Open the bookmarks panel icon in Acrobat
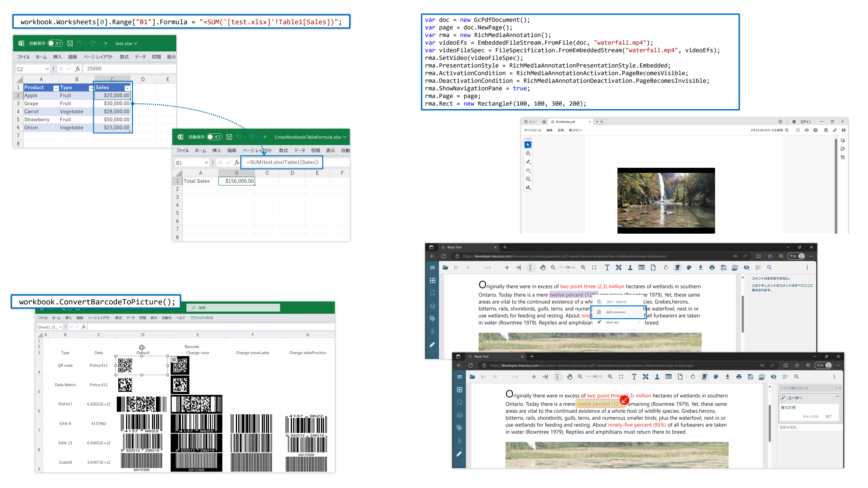Screen dimensions: 868x488 [x=843, y=149]
